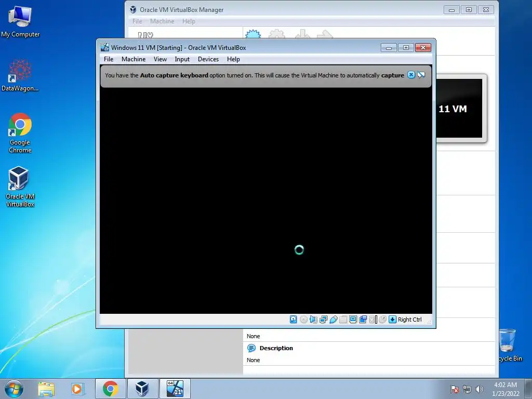Screen dimensions: 532x399
Task: Open the View menu
Action: coord(160,59)
